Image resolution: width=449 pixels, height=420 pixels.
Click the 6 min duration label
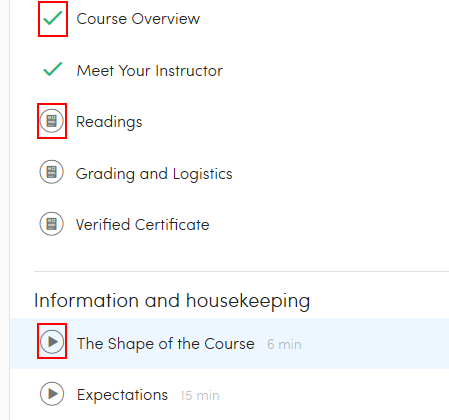pyautogui.click(x=284, y=344)
